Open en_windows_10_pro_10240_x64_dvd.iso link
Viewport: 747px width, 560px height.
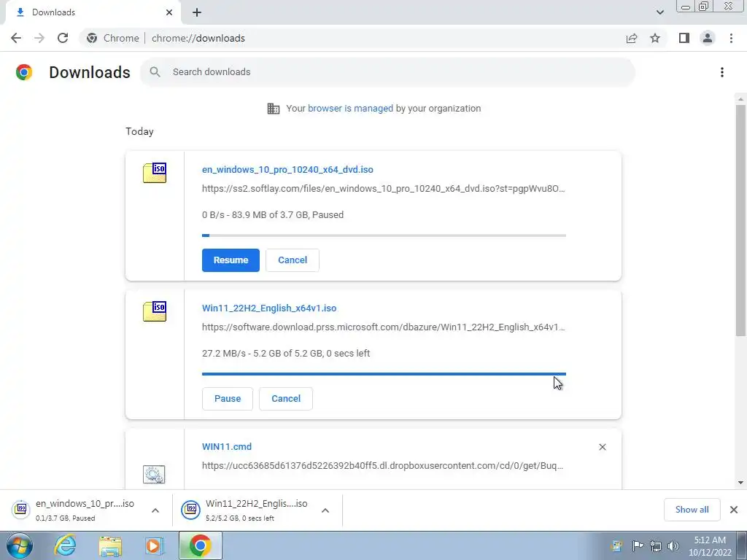click(x=287, y=169)
